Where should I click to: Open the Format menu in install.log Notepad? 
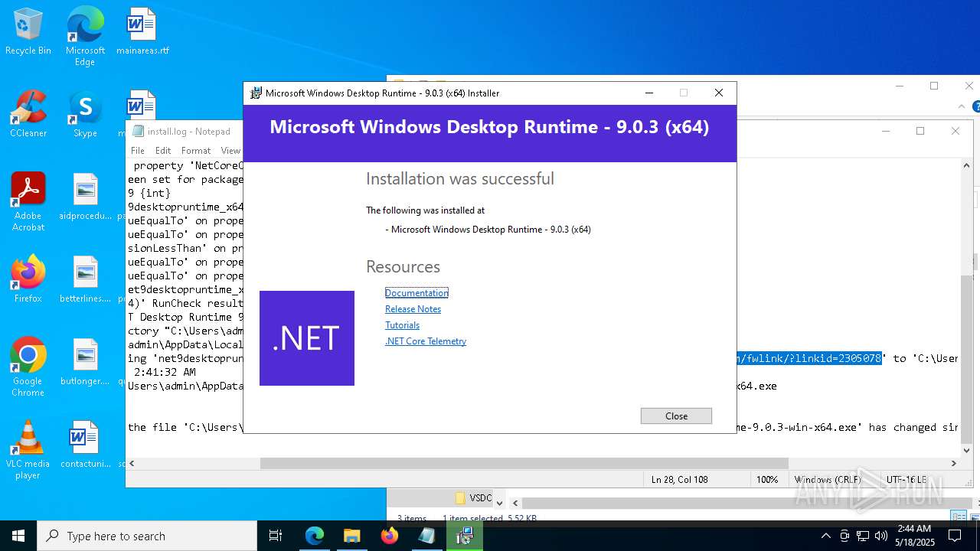(196, 151)
